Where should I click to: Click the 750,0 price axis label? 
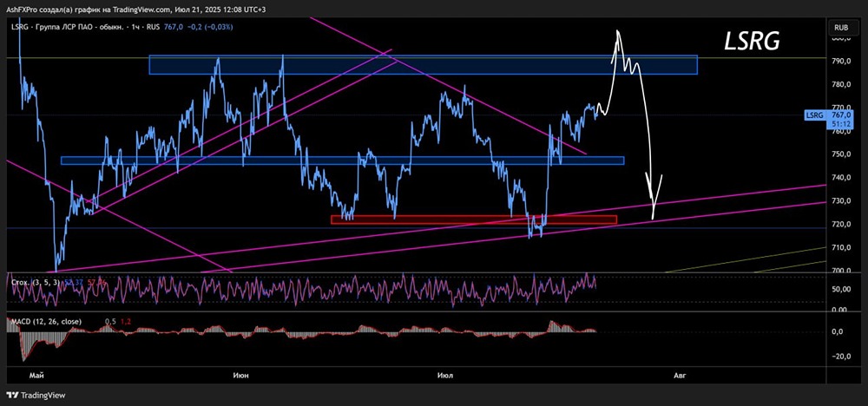(840, 154)
